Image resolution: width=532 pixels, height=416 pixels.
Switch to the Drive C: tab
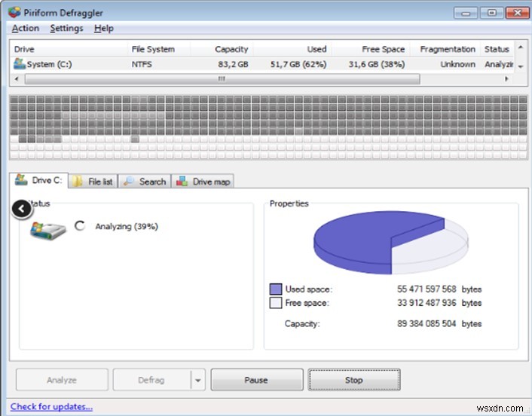(x=38, y=180)
